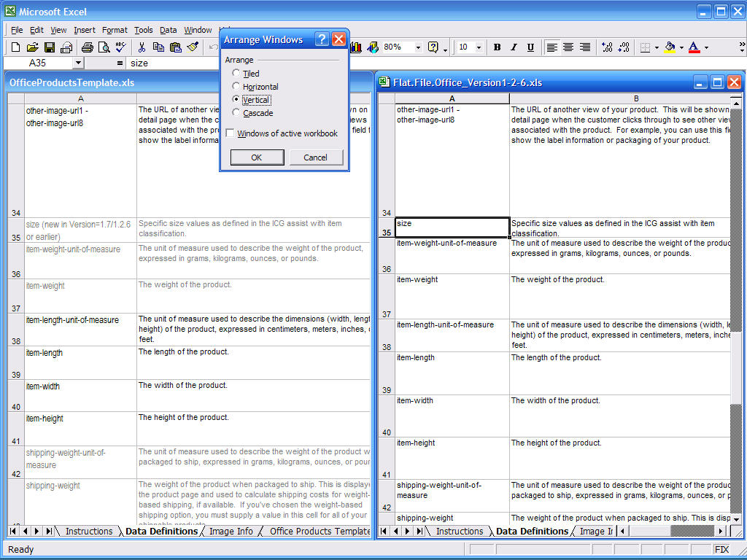Enable Windows of active workbook checkbox

(231, 133)
